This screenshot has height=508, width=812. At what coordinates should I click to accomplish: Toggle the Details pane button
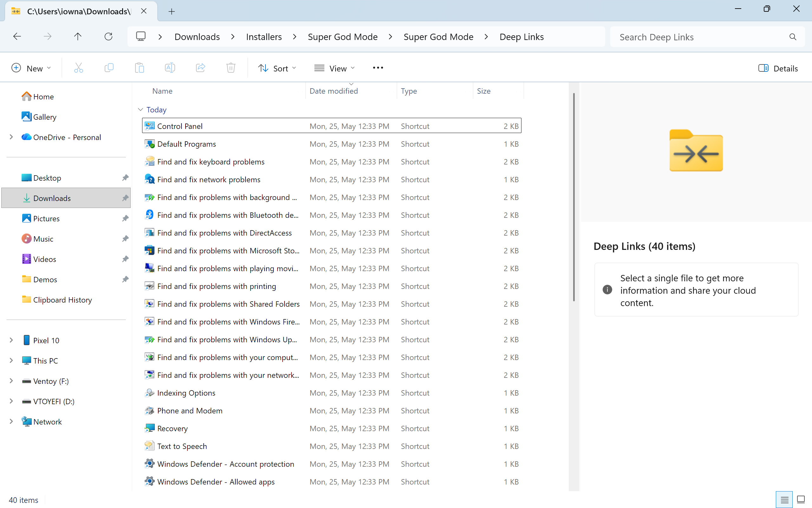pyautogui.click(x=778, y=68)
